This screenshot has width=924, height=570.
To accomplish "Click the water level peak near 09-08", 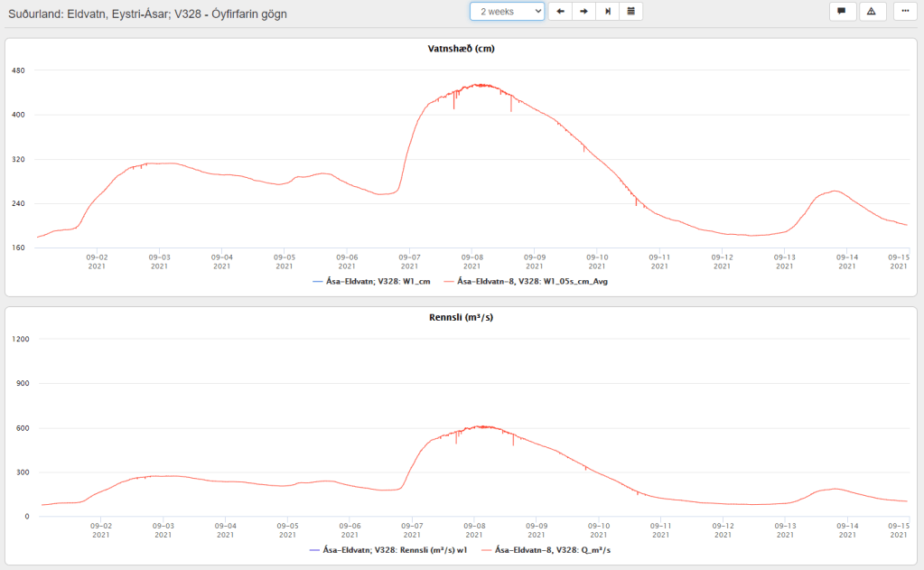I will click(x=479, y=85).
